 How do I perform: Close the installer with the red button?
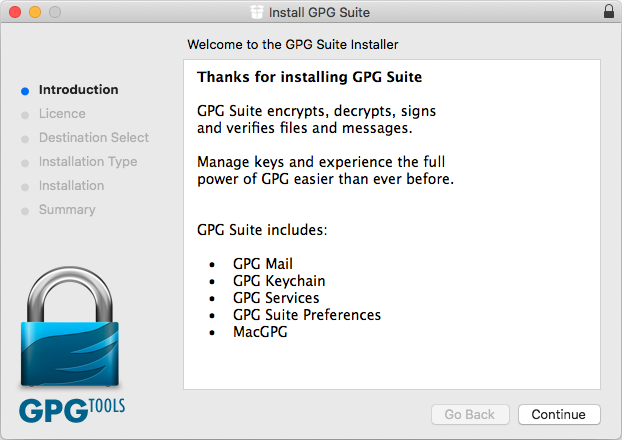[x=15, y=12]
